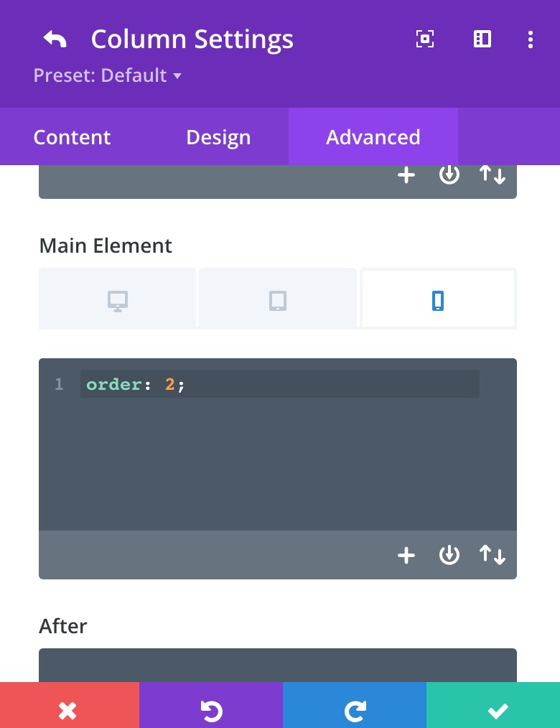The width and height of the screenshot is (560, 728).
Task: Click the back arrow beside Column Settings
Action: pos(55,39)
